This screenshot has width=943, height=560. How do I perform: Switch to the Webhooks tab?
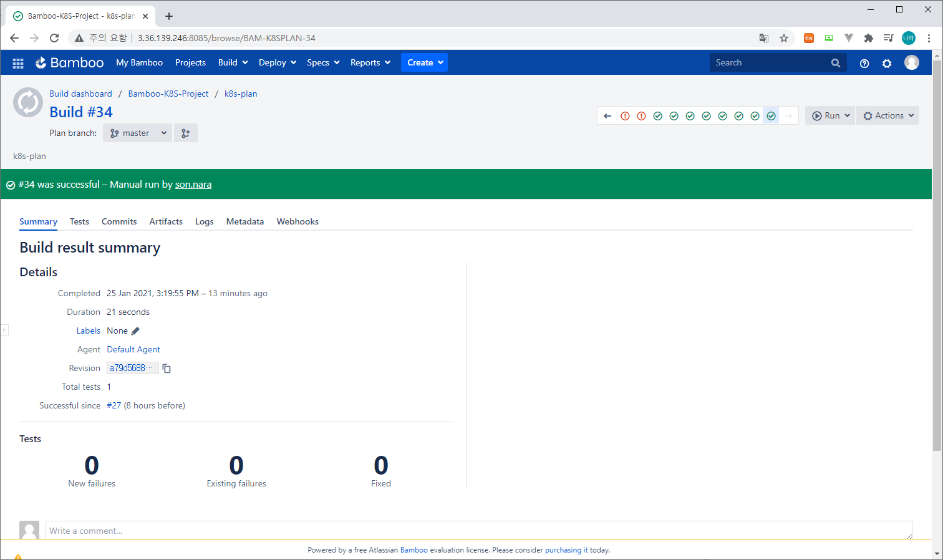(x=297, y=221)
